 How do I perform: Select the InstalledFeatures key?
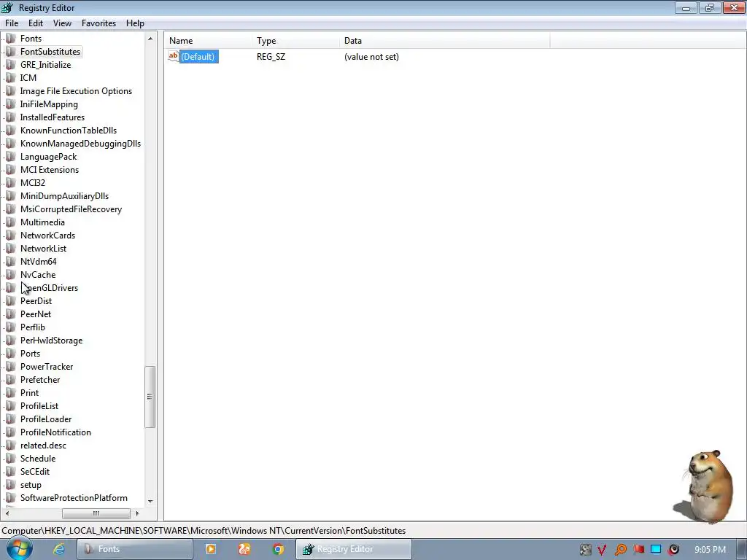[x=53, y=117]
